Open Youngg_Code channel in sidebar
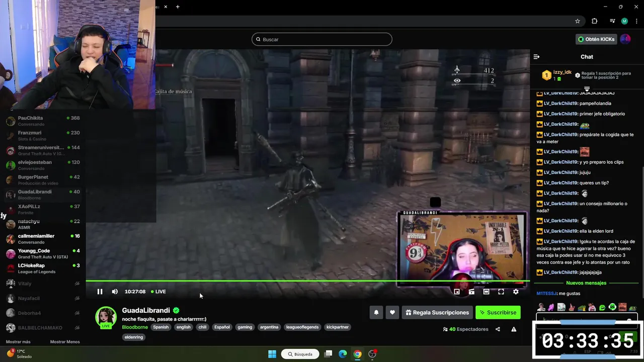Image resolution: width=644 pixels, height=362 pixels. (x=43, y=254)
